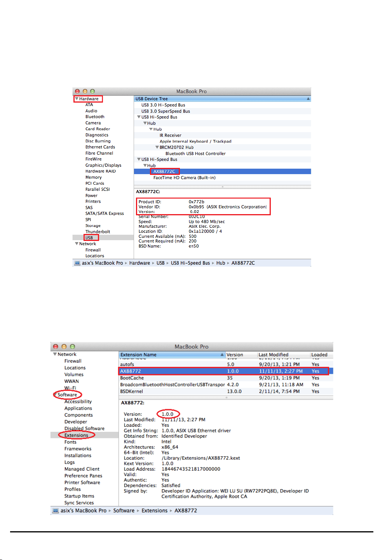
Task: Open Fonts under Software
Action: coord(70,442)
